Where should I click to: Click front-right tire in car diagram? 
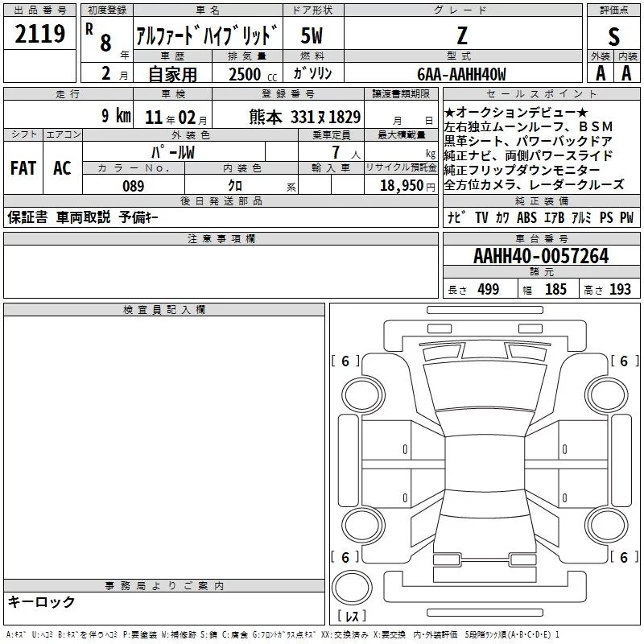607,396
